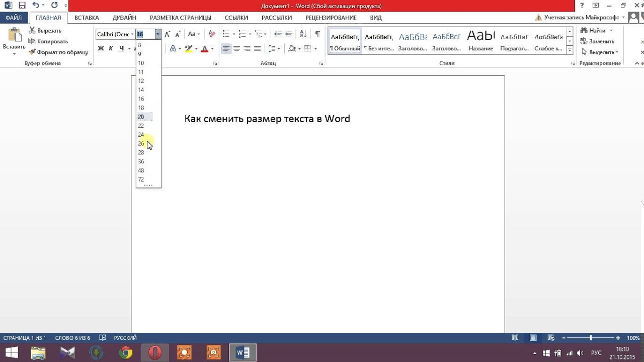Apply yellow text highlight color
644x362 pixels.
pyautogui.click(x=189, y=49)
